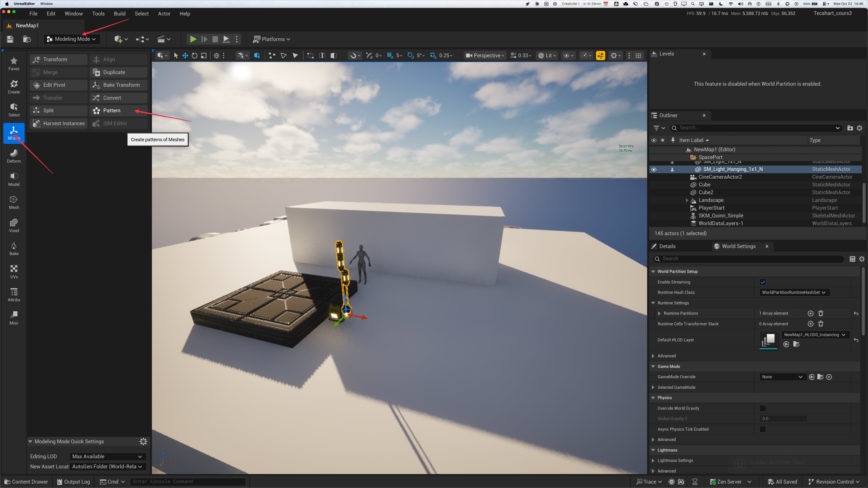Click the quick add to project icon
The image size is (868, 488).
(x=121, y=39)
